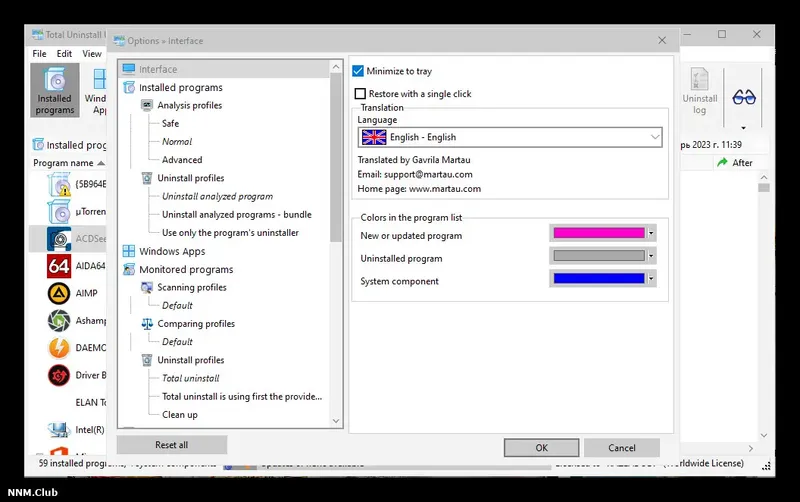This screenshot has width=800, height=502.
Task: Open the View menu
Action: [x=92, y=54]
